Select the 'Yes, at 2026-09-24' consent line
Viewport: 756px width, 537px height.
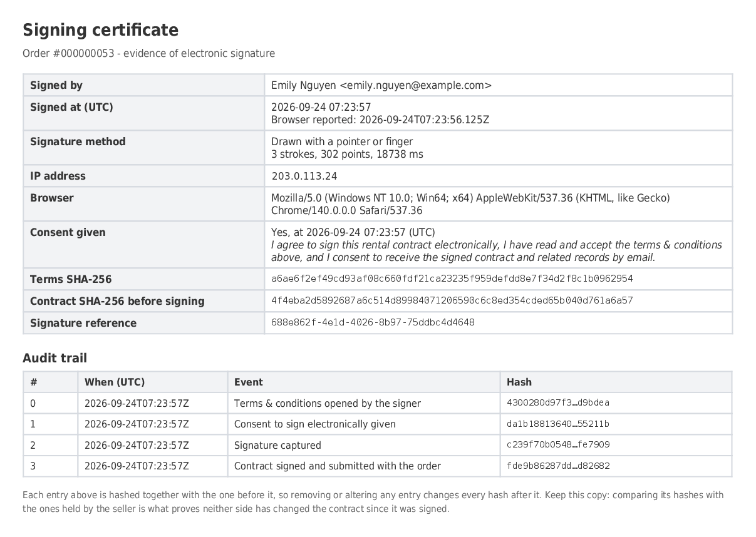353,232
